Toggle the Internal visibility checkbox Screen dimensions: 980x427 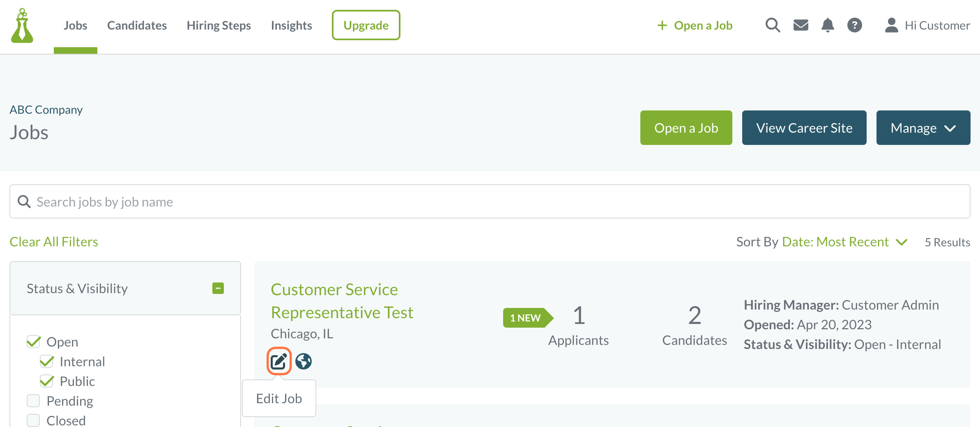click(x=47, y=361)
